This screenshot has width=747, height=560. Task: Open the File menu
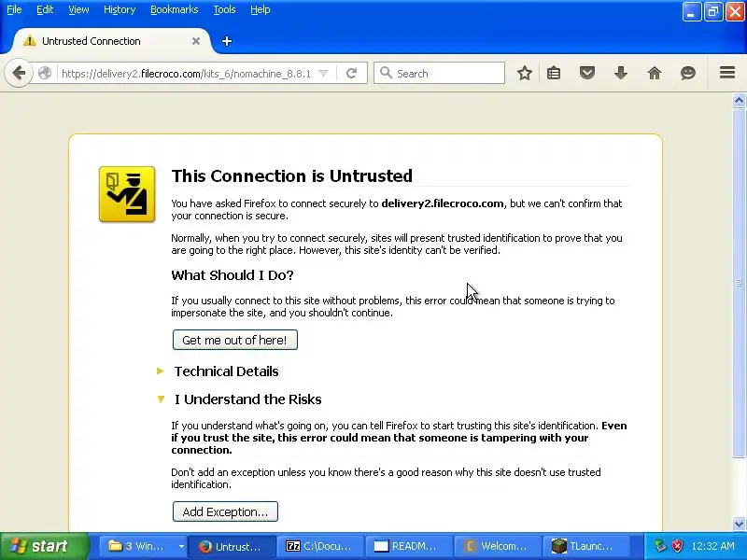(14, 9)
